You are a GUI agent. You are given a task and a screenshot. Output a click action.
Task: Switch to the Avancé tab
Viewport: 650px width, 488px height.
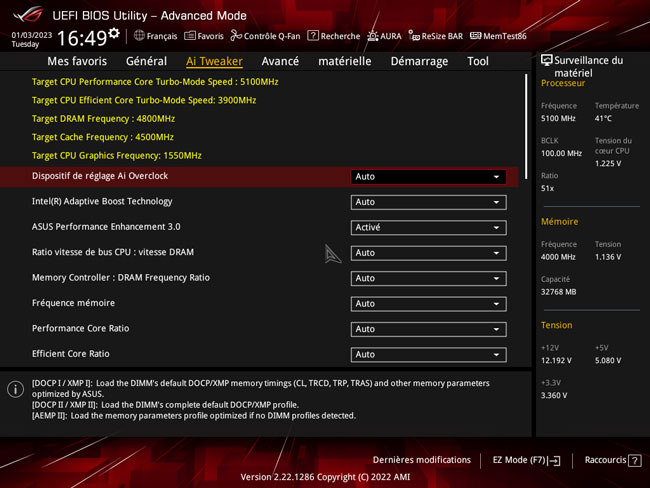(x=280, y=61)
